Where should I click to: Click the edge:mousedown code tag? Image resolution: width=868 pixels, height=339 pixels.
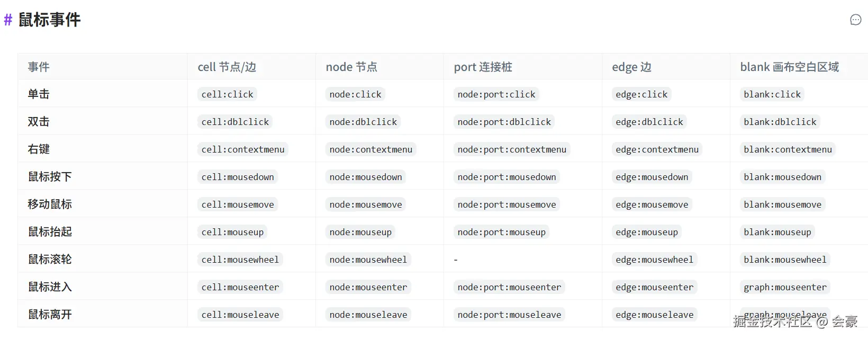click(x=652, y=177)
